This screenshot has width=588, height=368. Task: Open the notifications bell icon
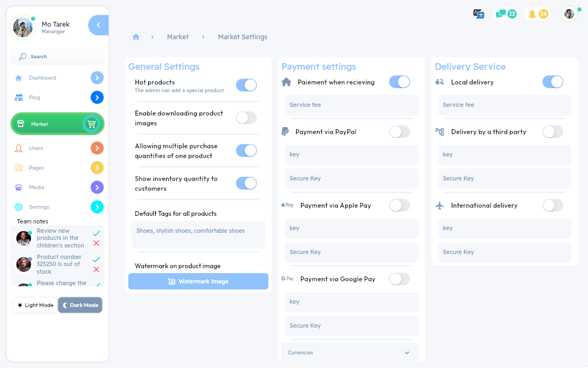pos(532,14)
